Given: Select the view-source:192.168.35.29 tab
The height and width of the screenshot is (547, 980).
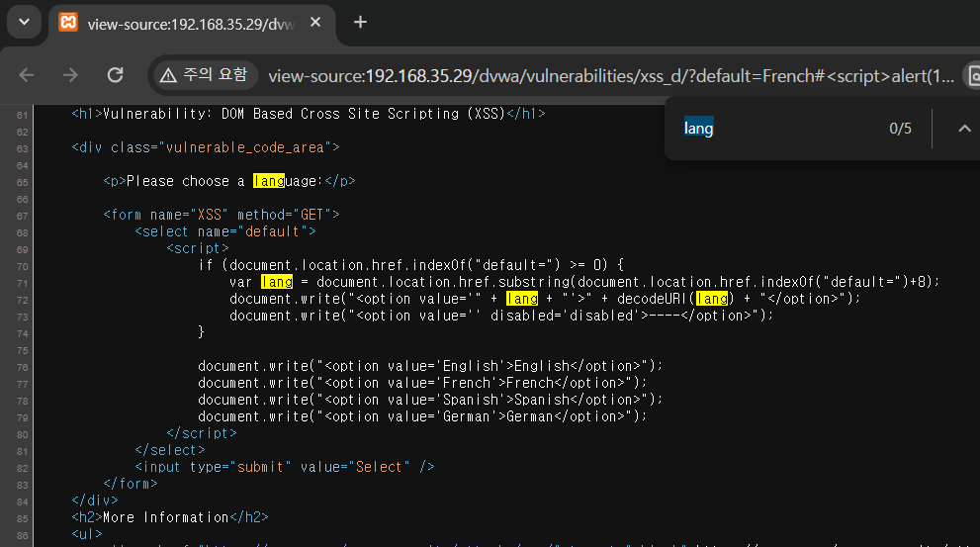Looking at the screenshot, I should click(190, 24).
